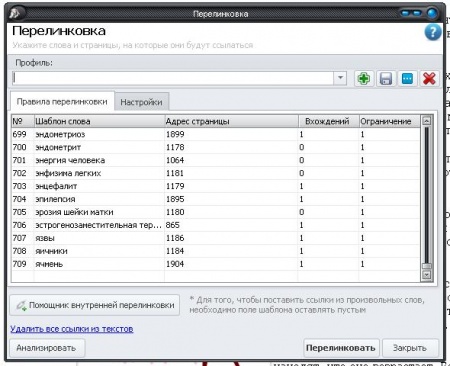Select row with word яичники

click(x=215, y=251)
